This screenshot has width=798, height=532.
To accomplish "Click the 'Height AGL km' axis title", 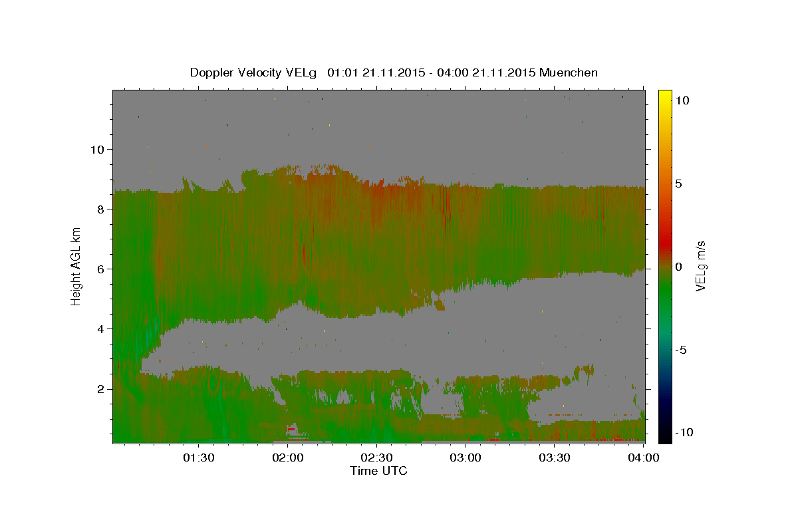I will pos(76,266).
